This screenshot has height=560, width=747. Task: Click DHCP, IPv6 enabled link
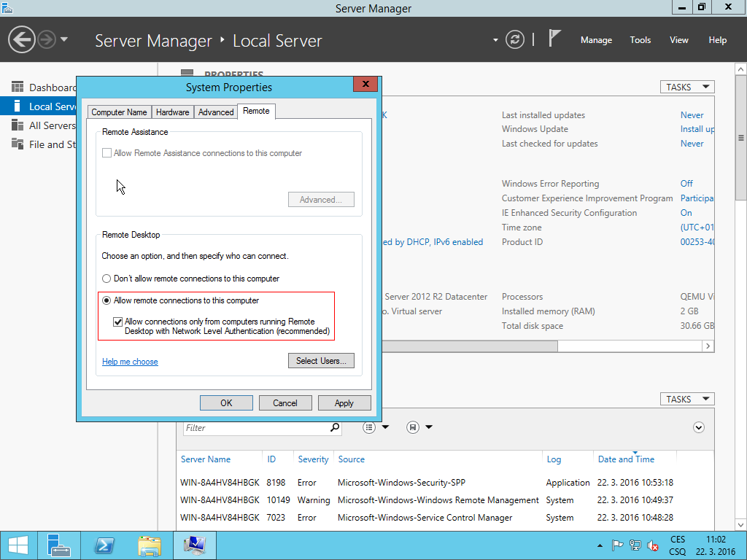click(x=433, y=242)
